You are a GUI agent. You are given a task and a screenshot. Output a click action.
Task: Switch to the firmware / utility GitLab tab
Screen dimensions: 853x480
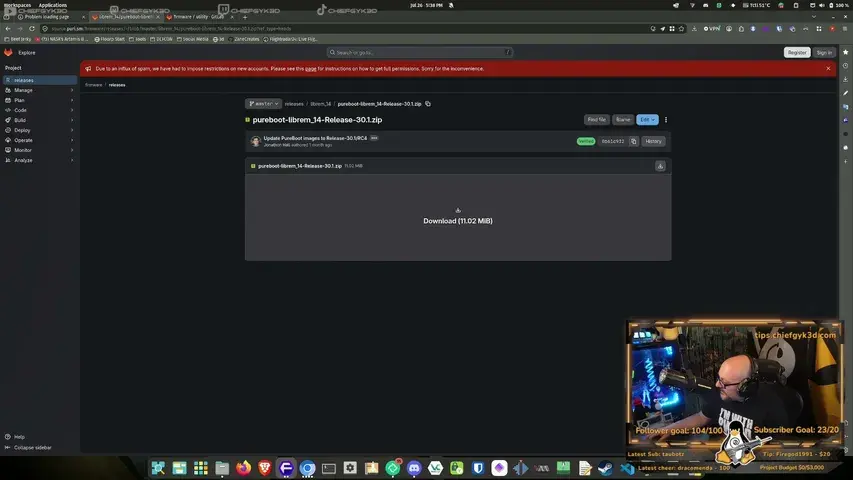pos(198,17)
